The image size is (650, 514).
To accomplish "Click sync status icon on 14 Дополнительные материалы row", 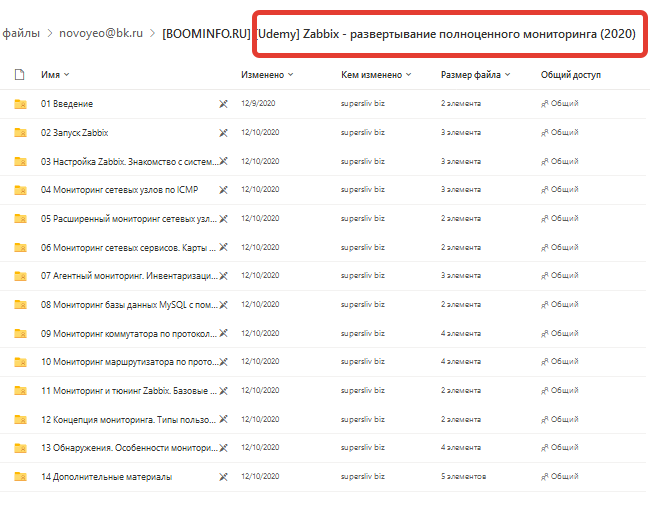I will (223, 477).
